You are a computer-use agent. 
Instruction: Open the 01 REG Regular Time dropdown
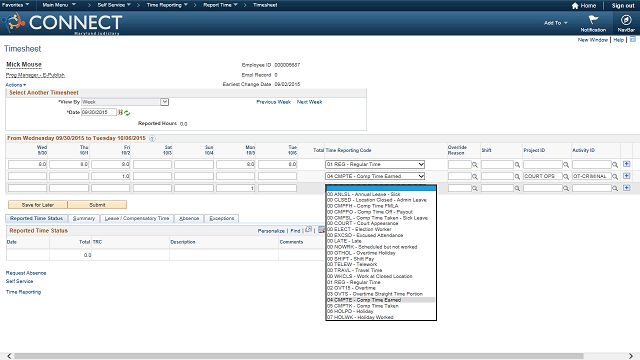[x=375, y=164]
